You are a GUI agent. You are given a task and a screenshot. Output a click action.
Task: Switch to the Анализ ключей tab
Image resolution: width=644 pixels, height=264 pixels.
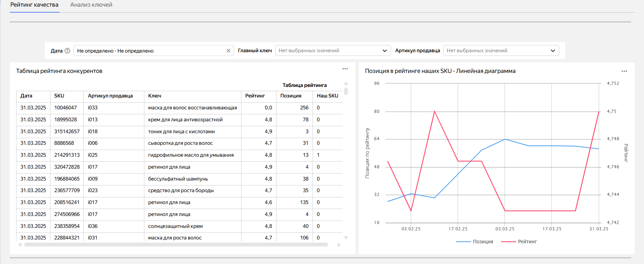point(91,5)
